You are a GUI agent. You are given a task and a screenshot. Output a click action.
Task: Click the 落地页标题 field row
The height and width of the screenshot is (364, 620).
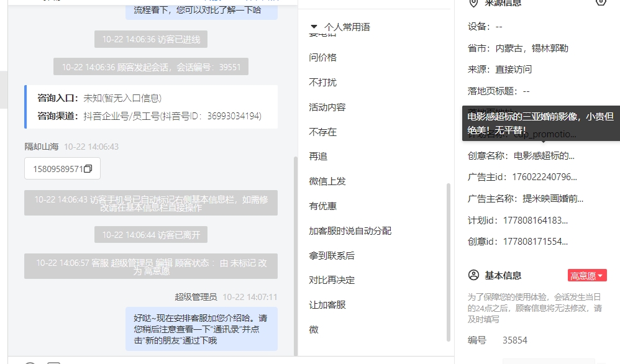499,91
